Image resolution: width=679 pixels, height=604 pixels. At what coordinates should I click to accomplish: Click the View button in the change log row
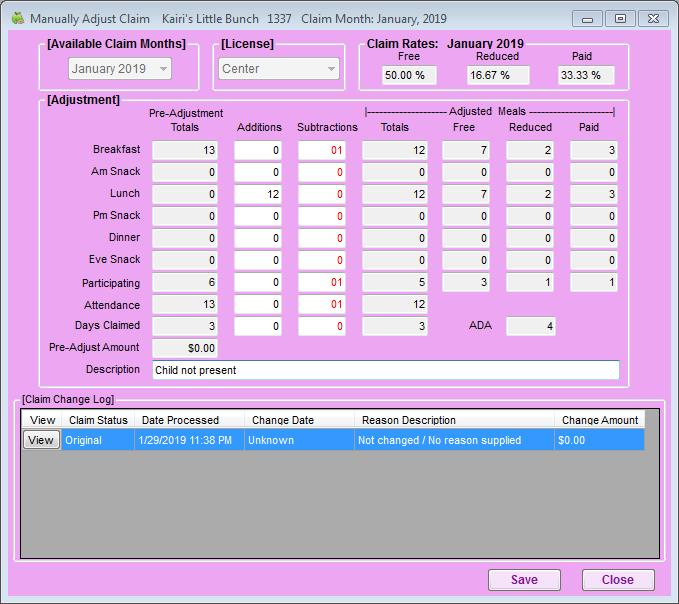41,440
